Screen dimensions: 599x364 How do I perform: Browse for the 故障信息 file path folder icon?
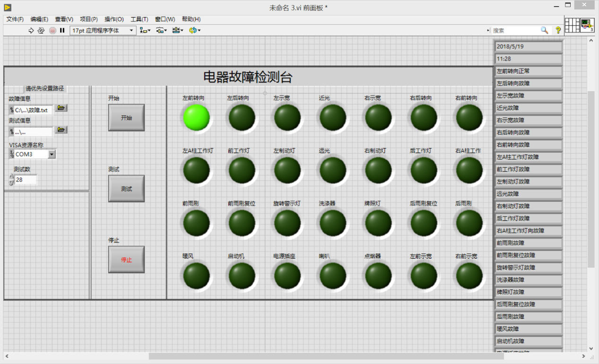61,108
